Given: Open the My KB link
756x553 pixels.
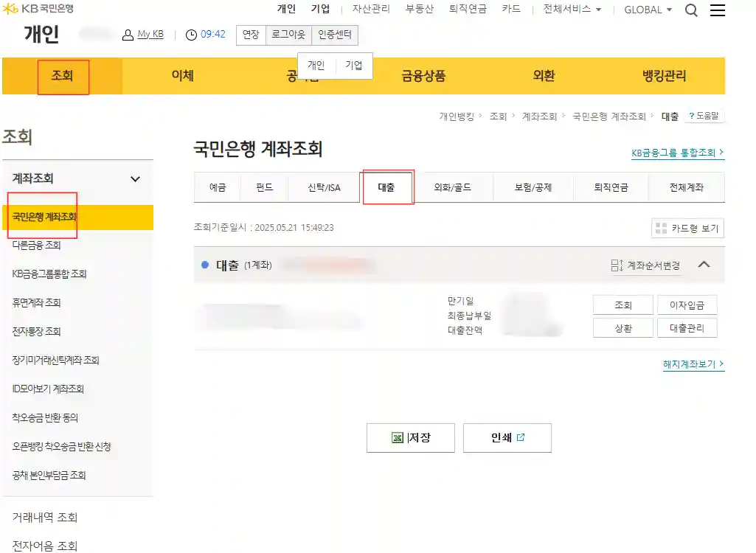Looking at the screenshot, I should 150,34.
